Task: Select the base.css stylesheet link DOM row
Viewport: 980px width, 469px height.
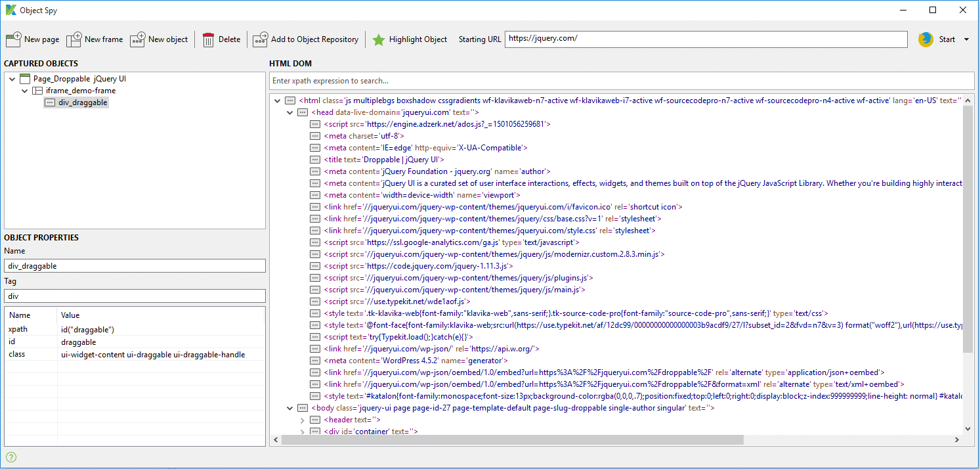Action: coord(492,219)
